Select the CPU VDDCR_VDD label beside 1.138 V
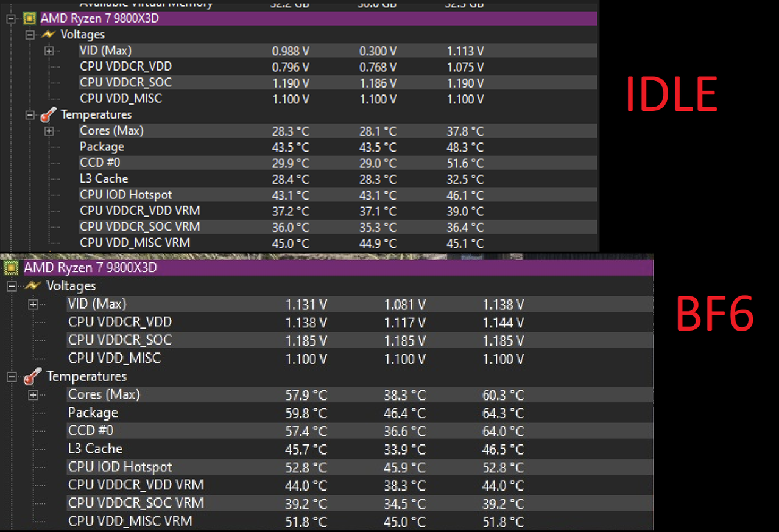This screenshot has width=779, height=532. pyautogui.click(x=120, y=322)
